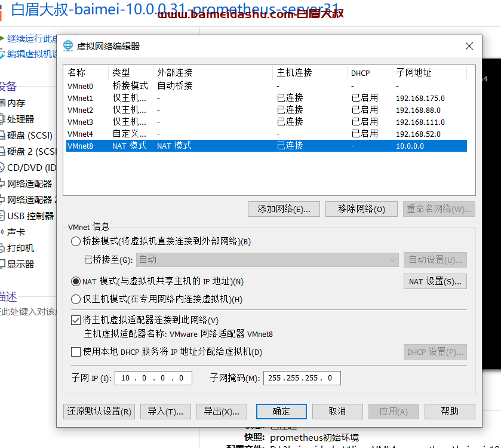Click the memory (内存) device icon
This screenshot has height=448, width=501.
click(2, 103)
